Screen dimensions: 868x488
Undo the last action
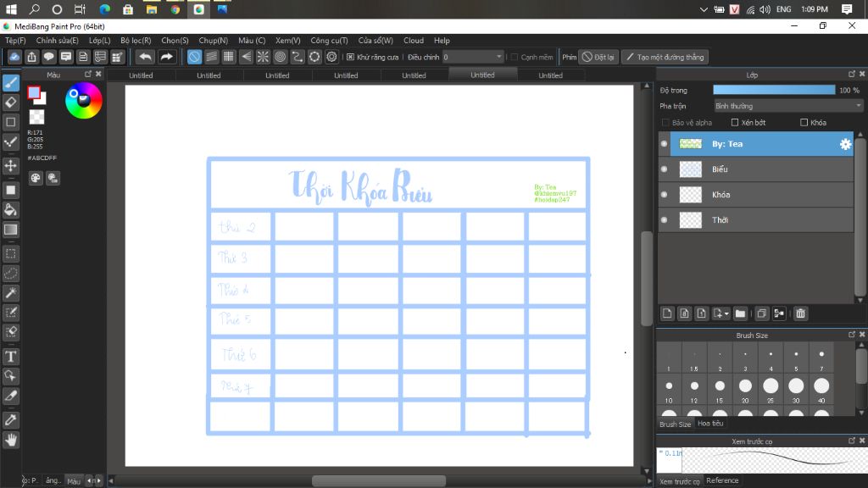[x=145, y=57]
